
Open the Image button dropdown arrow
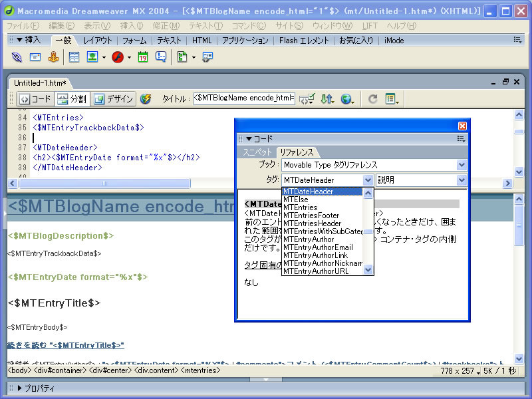click(x=104, y=57)
